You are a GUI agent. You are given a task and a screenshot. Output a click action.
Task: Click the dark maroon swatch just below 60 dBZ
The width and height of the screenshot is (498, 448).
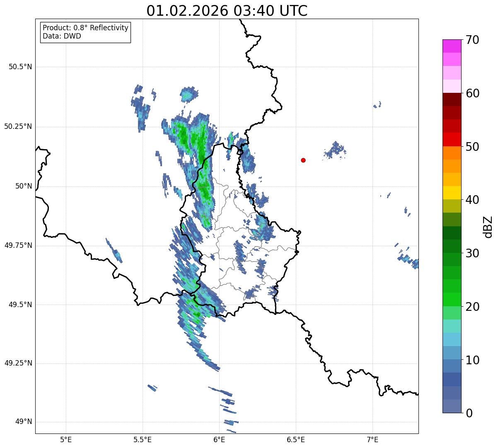tap(452, 99)
